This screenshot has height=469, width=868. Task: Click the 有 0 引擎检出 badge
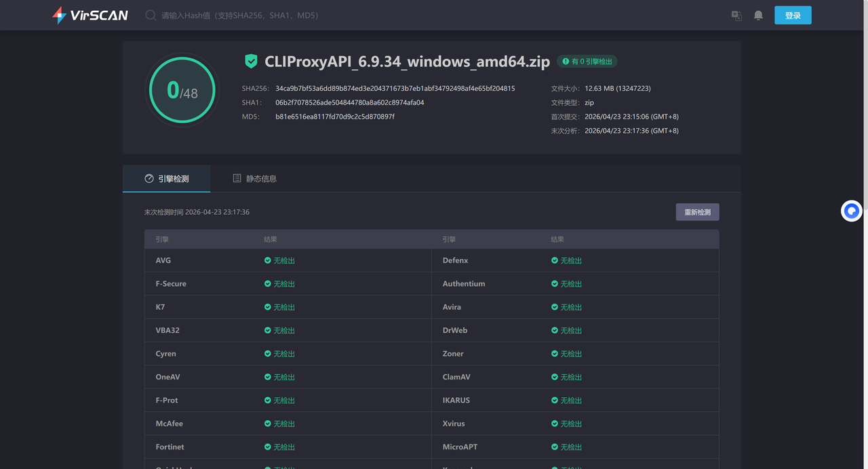pyautogui.click(x=587, y=62)
